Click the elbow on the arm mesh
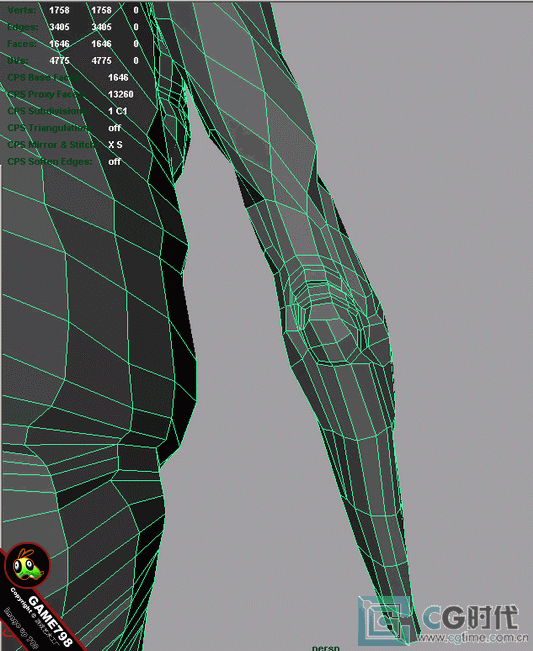 tap(334, 316)
